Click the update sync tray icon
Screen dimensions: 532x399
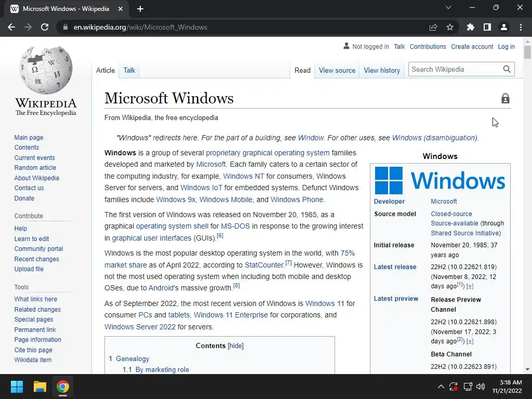(453, 387)
